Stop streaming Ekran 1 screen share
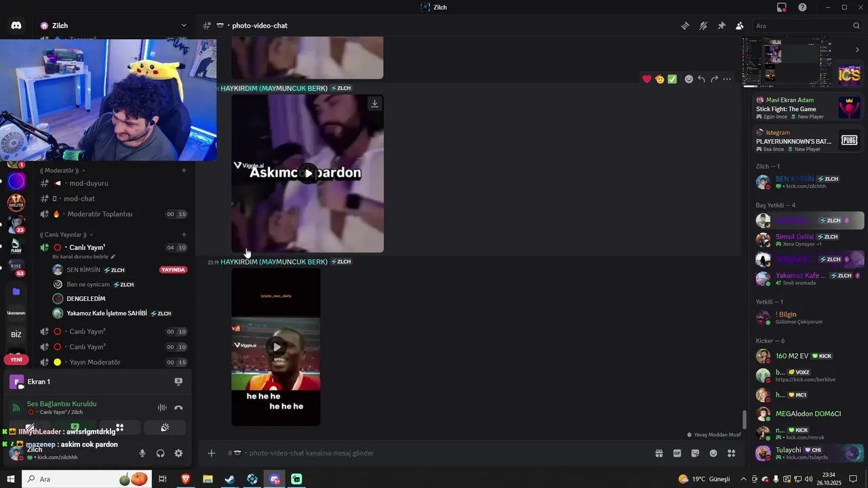Image resolution: width=868 pixels, height=488 pixels. [x=178, y=382]
